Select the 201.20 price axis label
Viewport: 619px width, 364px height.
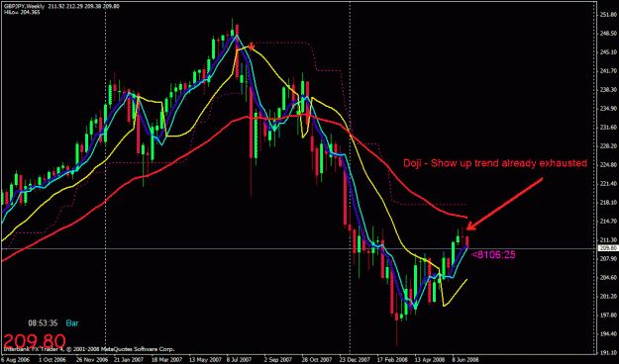[608, 296]
